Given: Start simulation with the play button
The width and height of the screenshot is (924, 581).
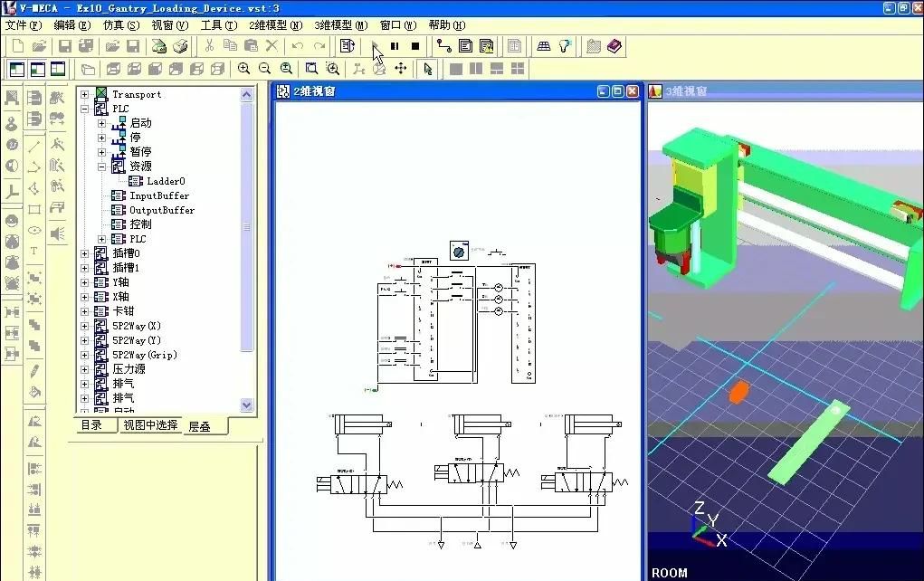Looking at the screenshot, I should 375,46.
